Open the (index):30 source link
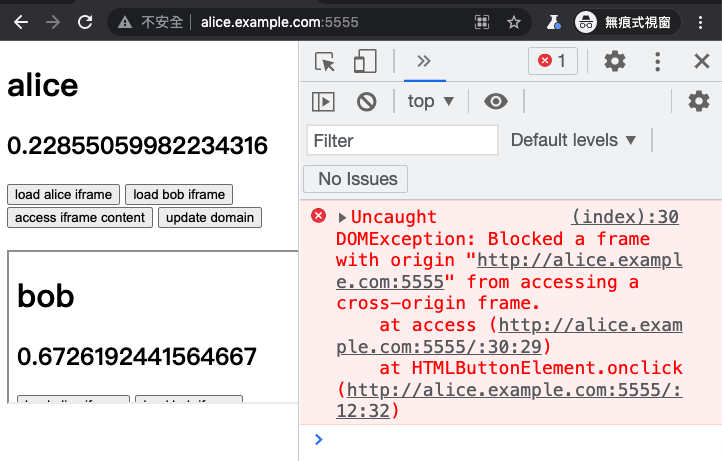 pos(625,216)
